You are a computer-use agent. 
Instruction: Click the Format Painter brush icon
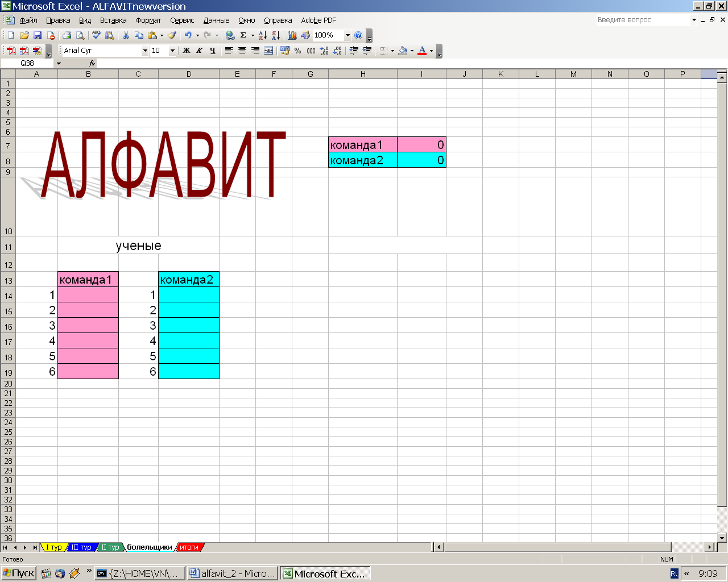point(172,35)
